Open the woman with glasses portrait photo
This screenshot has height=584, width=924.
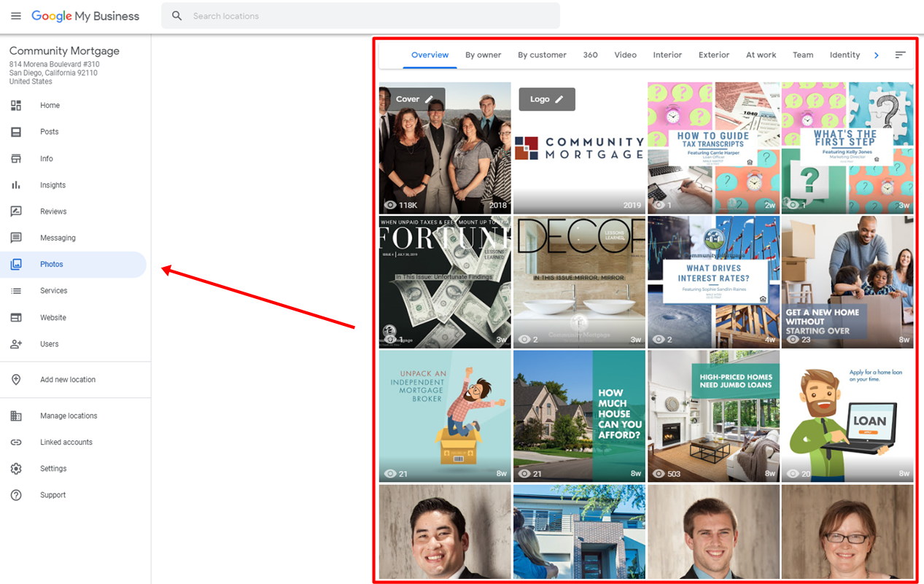tap(847, 532)
